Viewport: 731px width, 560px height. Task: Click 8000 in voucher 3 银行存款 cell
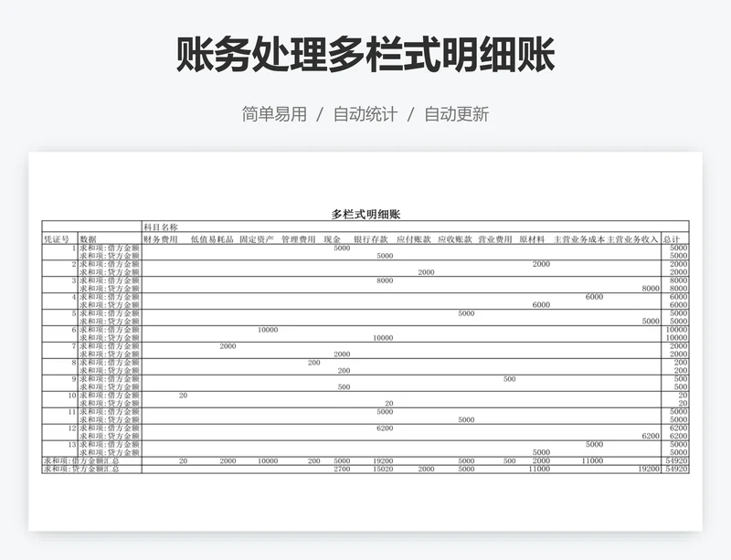385,280
